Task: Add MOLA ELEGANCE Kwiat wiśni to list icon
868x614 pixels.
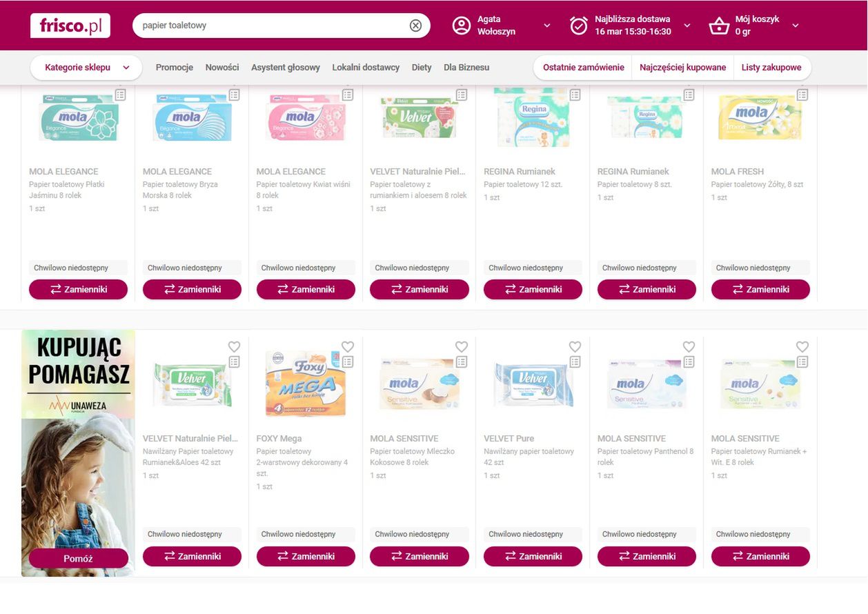Action: pyautogui.click(x=348, y=95)
